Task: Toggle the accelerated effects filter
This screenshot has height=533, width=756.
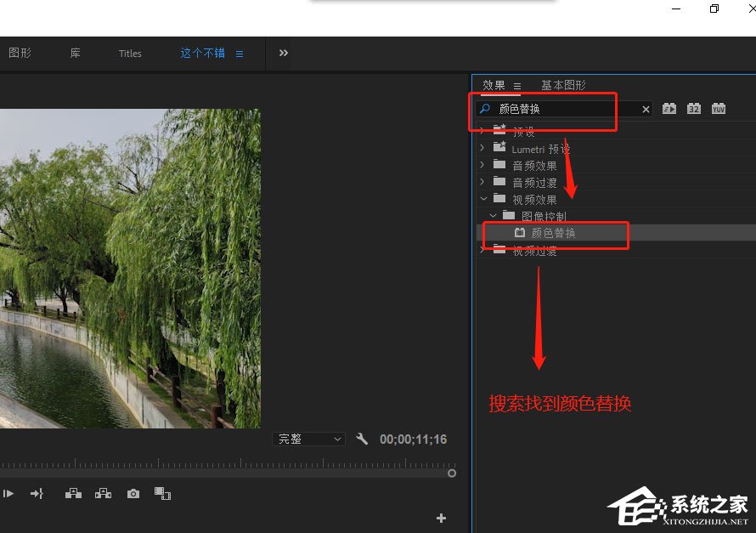Action: click(669, 108)
